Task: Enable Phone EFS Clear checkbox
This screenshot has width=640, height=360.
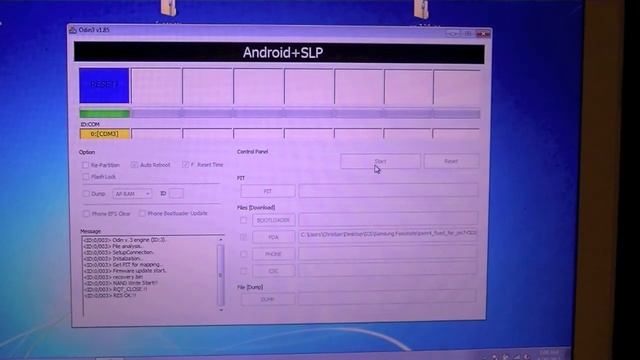Action: click(x=86, y=213)
